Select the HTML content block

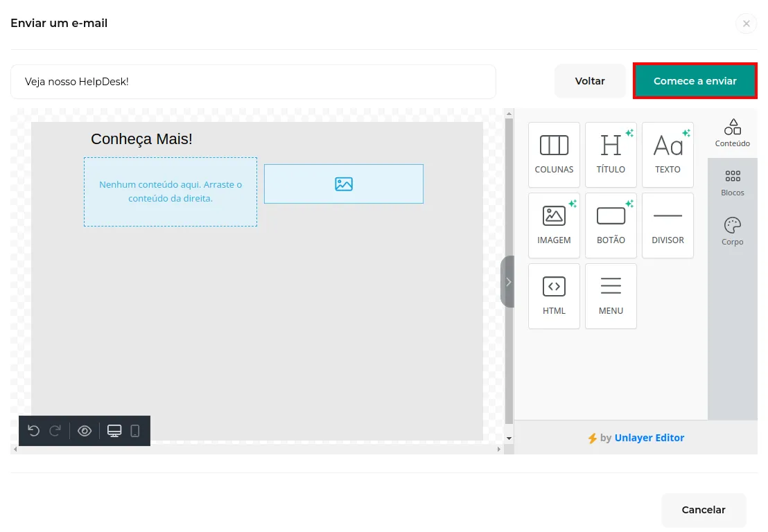[554, 296]
